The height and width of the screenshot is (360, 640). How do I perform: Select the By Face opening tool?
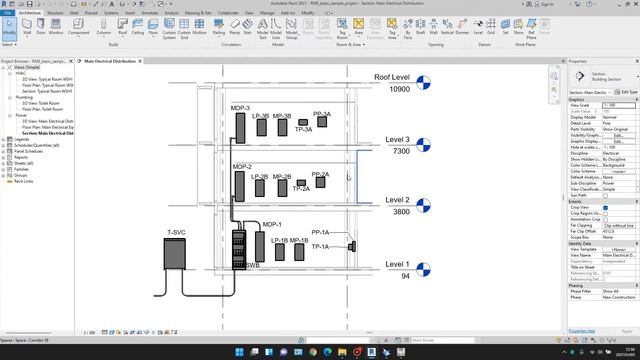(x=408, y=29)
